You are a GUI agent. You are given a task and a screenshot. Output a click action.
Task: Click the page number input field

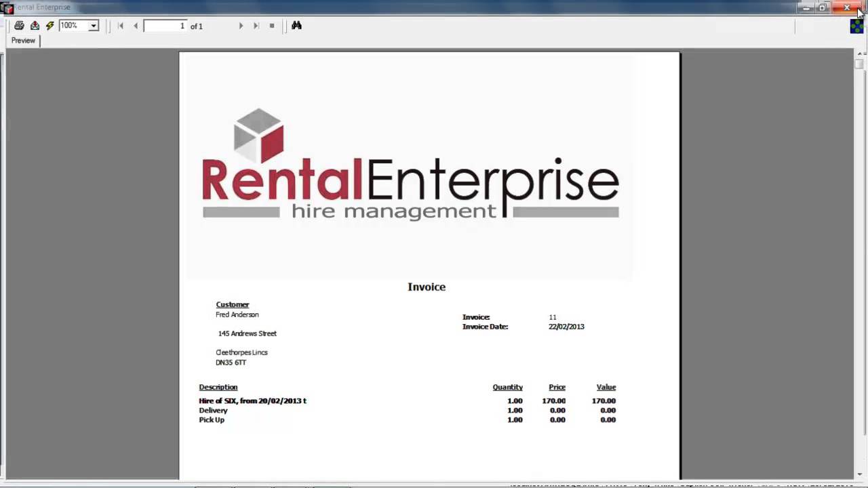[165, 26]
